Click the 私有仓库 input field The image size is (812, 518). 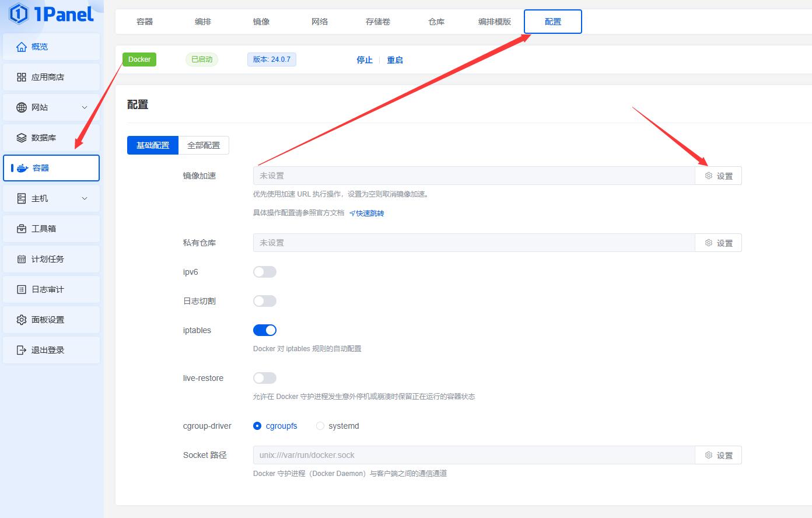point(474,243)
